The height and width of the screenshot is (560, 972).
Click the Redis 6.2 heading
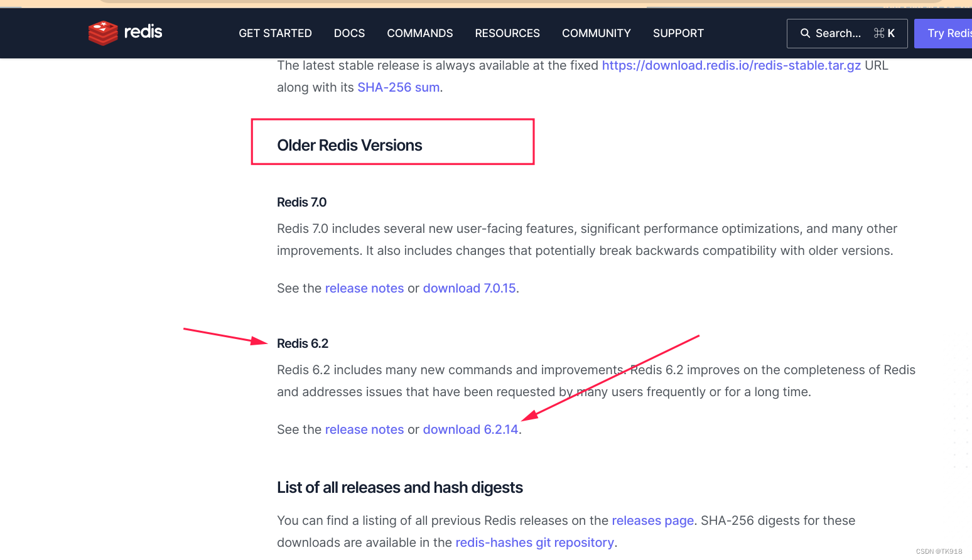tap(303, 343)
